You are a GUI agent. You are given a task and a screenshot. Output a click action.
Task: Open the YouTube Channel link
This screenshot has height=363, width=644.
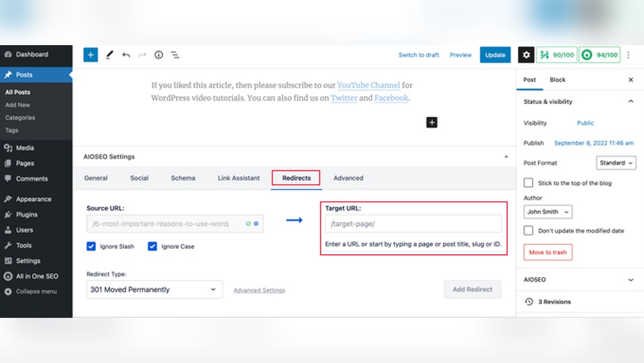[368, 85]
